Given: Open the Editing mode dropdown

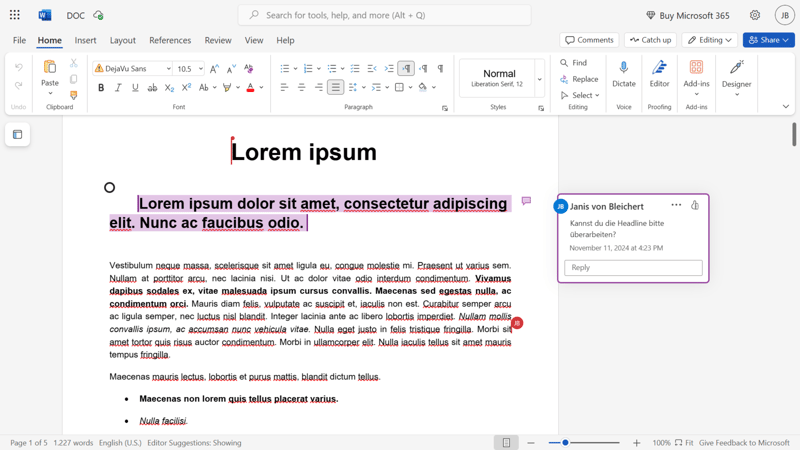Looking at the screenshot, I should 709,40.
